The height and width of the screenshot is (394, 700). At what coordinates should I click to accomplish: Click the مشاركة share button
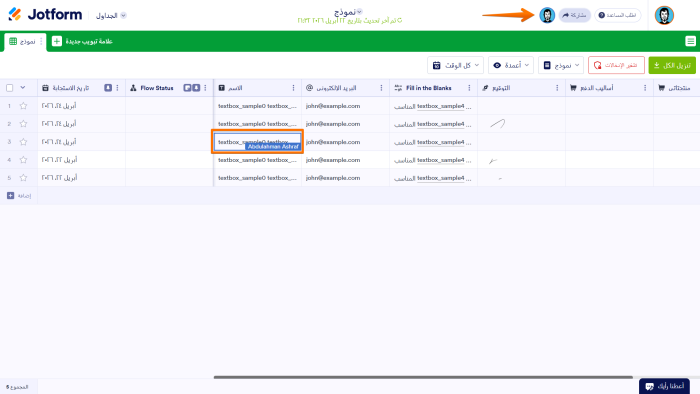[x=575, y=15]
